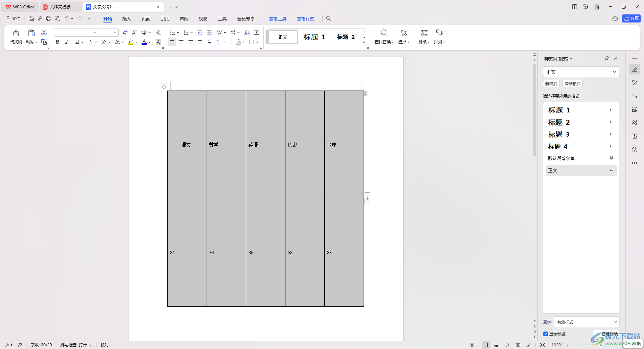Viewport: 644px width, 349px height.
Task: Expand line spacing dropdown
Action: click(225, 42)
